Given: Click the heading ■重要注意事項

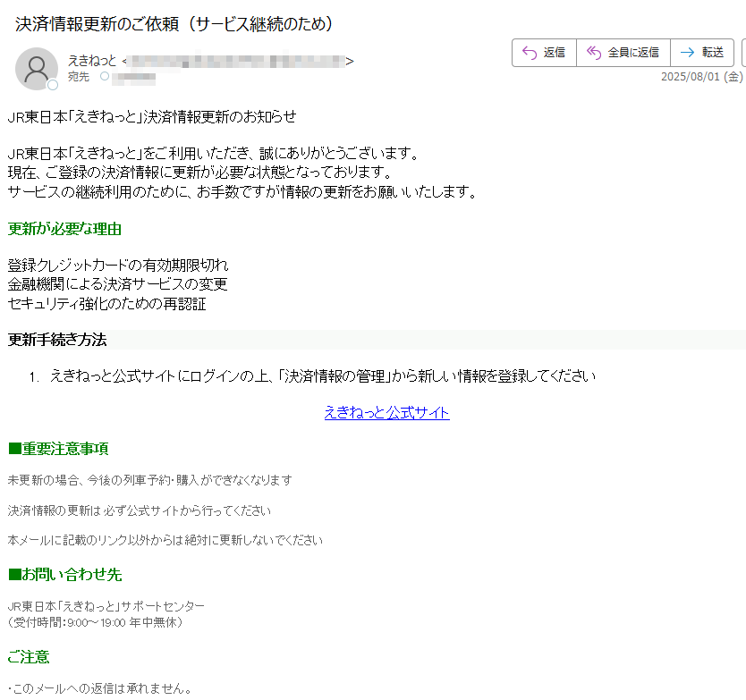Looking at the screenshot, I should (x=58, y=449).
